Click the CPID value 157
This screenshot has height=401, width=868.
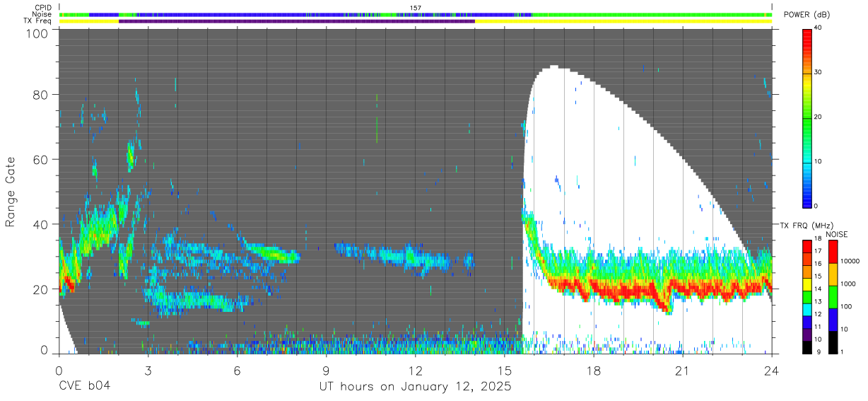416,8
